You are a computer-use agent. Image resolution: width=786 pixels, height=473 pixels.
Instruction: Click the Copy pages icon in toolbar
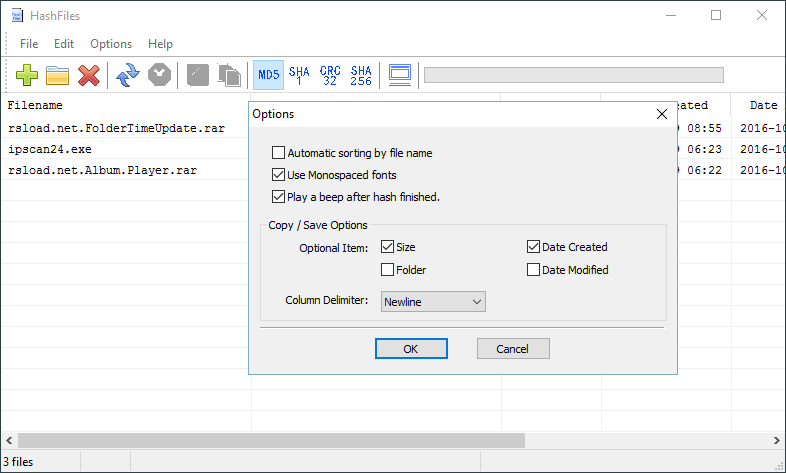coord(229,75)
